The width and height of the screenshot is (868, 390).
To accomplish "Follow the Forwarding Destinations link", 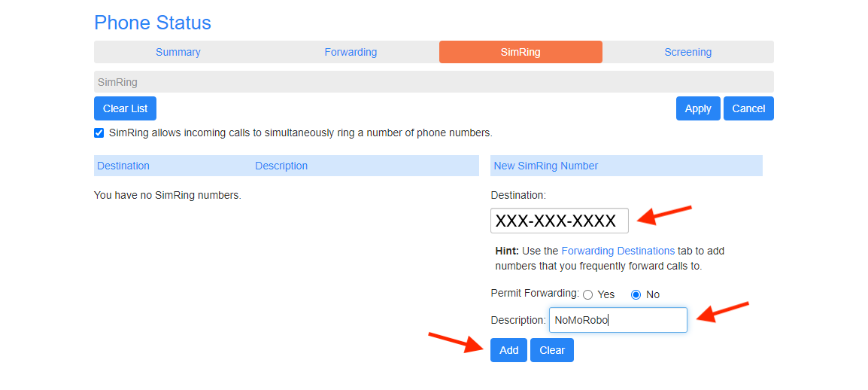I will pos(618,251).
